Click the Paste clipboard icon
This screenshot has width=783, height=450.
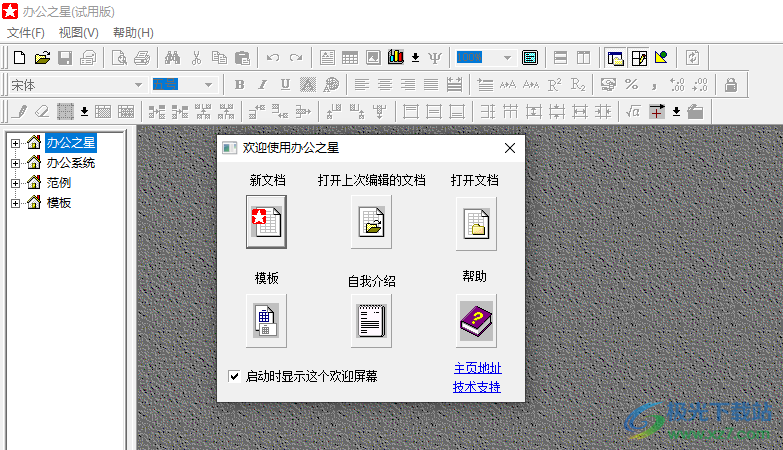tap(242, 58)
